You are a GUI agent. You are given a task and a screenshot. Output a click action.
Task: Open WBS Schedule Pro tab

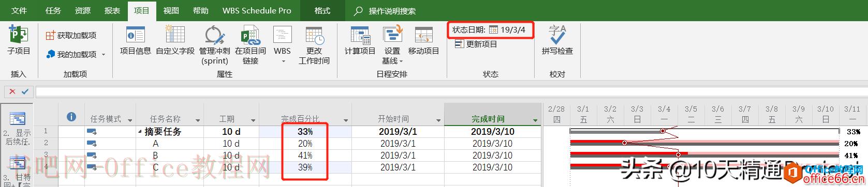coord(257,10)
